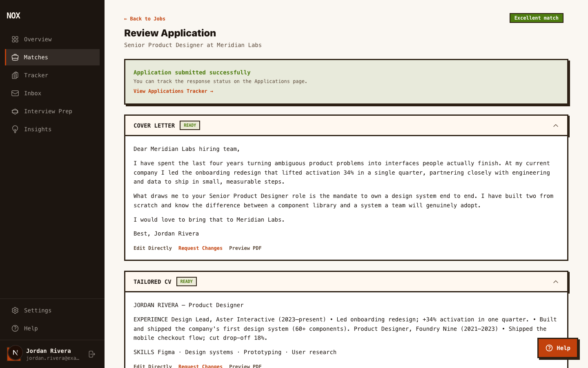Open View Applications Tracker link
This screenshot has height=368, width=588.
[173, 91]
